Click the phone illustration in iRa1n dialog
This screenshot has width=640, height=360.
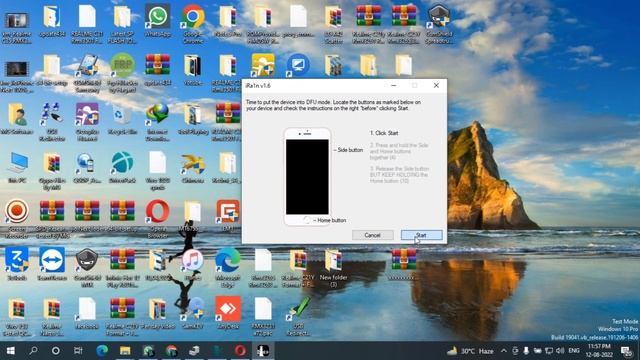(x=307, y=176)
